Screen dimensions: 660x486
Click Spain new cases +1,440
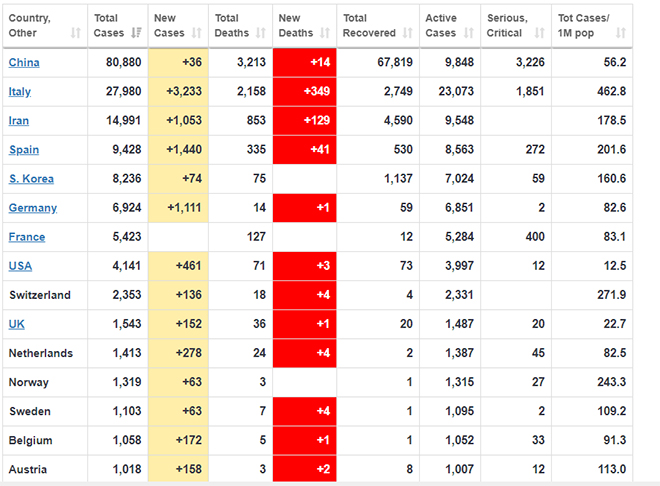click(184, 149)
